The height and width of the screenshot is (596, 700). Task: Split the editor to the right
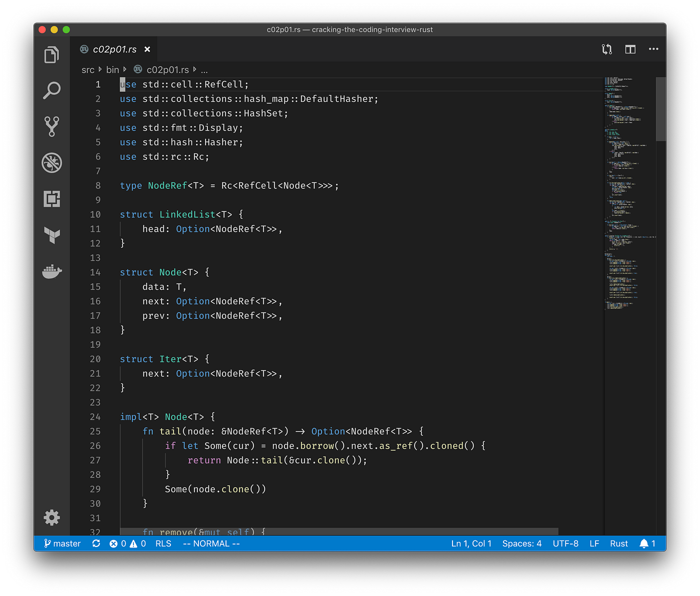click(630, 49)
